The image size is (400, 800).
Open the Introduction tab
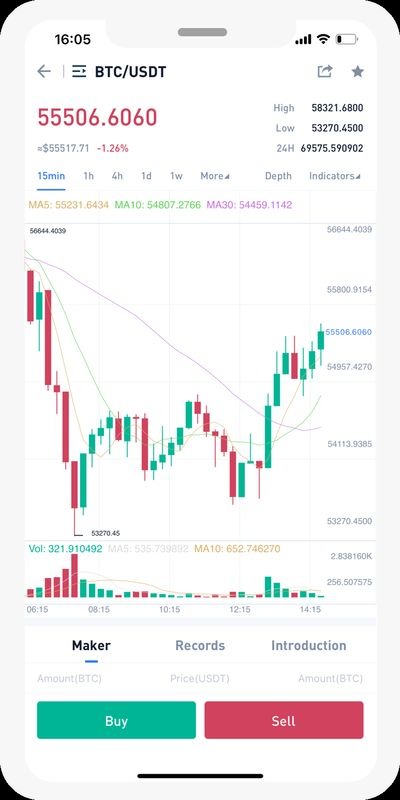point(309,645)
